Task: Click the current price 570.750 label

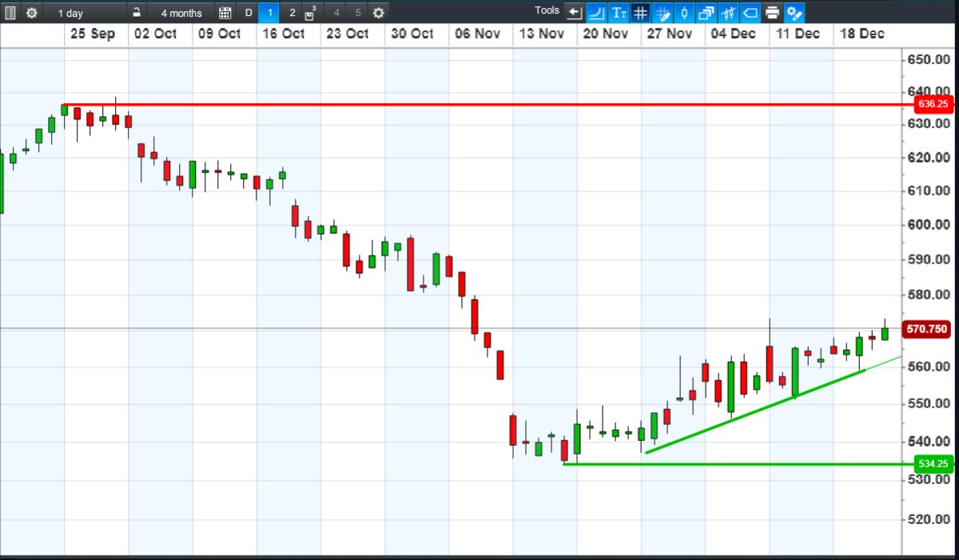Action: coord(928,328)
